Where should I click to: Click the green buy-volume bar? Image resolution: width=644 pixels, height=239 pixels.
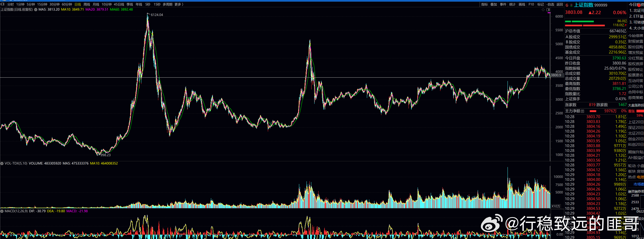click(x=579, y=21)
